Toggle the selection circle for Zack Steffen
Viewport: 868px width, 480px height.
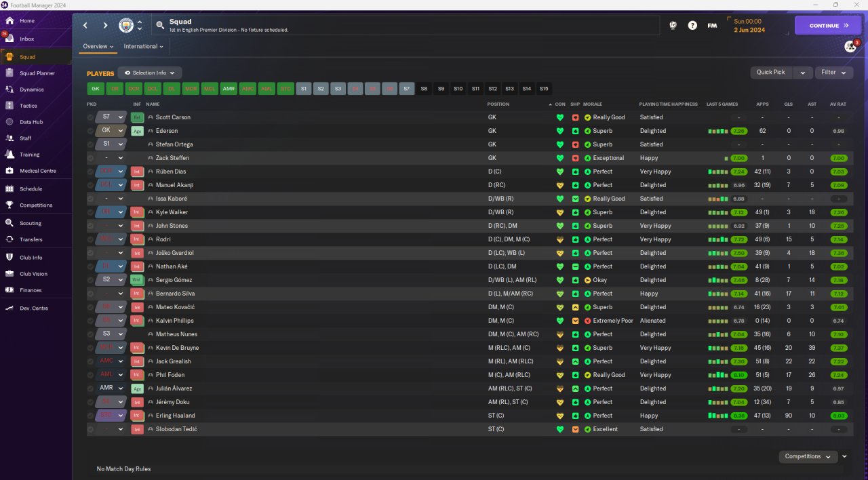[x=91, y=158]
